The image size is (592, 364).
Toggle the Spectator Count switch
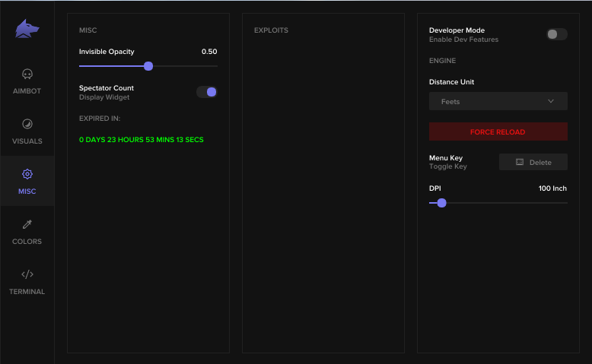(x=207, y=92)
